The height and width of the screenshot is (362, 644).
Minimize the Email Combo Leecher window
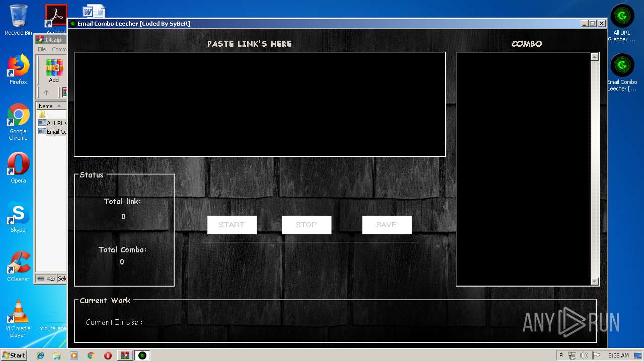point(584,24)
